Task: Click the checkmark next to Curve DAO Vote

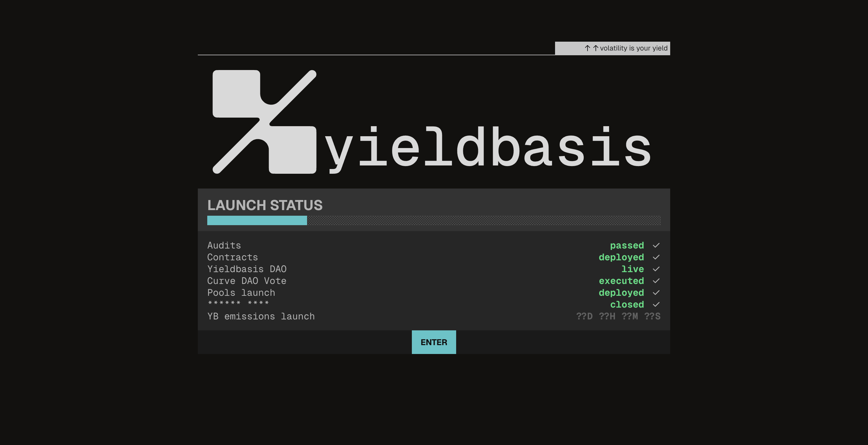Action: 656,281
